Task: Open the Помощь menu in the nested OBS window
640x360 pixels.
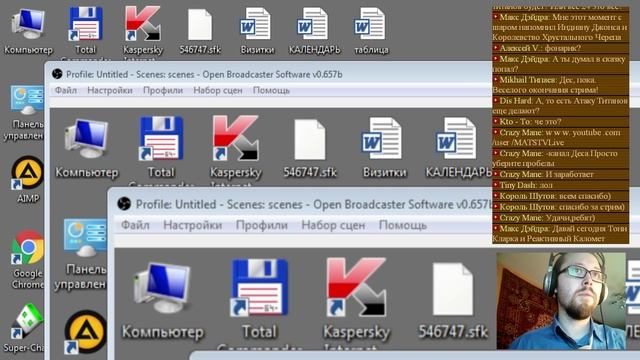Action: [403, 225]
